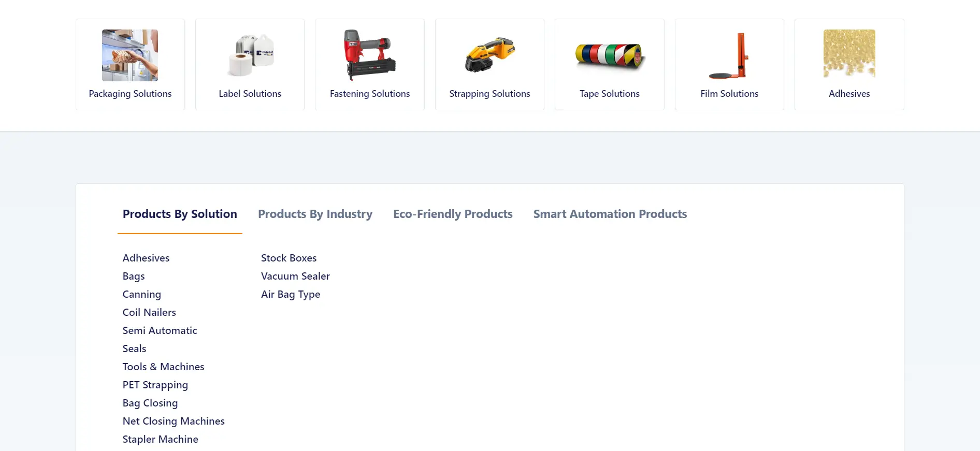
Task: Visit the Semi Automatic link
Action: (160, 331)
